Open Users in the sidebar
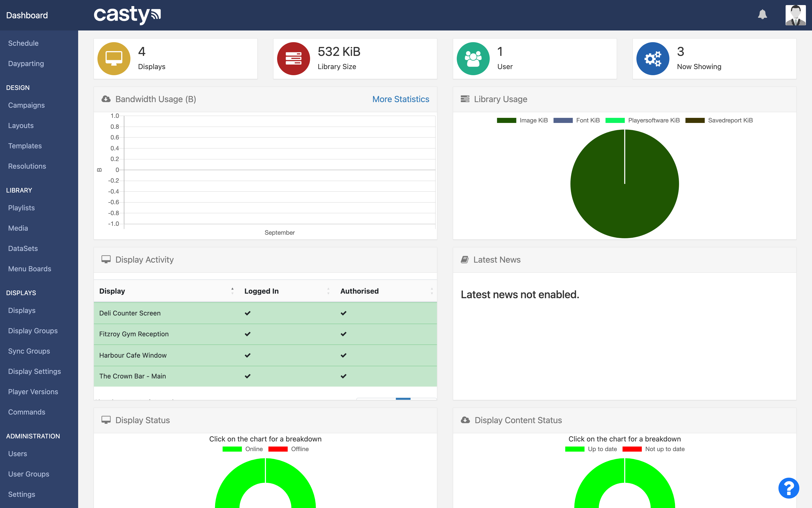Viewport: 812px width, 508px height. pyautogui.click(x=18, y=454)
